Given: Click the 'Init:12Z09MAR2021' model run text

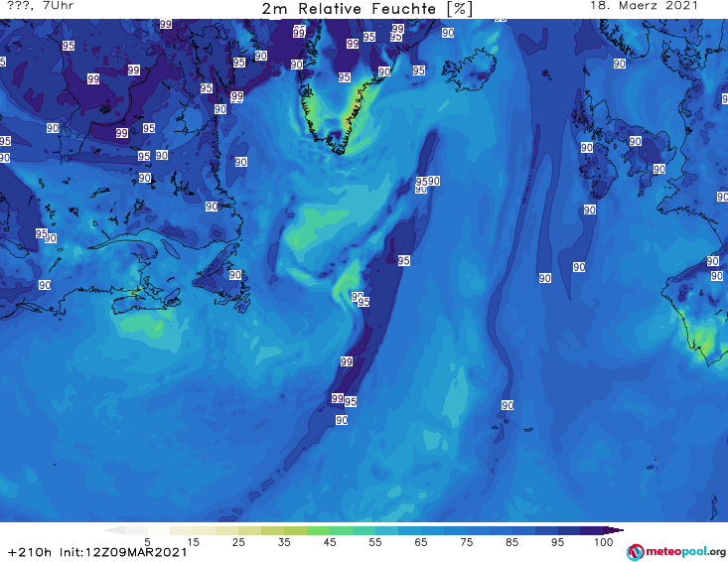Looking at the screenshot, I should tap(123, 552).
